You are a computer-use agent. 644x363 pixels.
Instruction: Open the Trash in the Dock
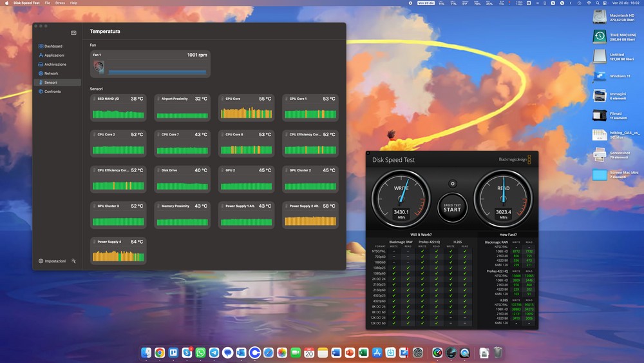pos(498,353)
